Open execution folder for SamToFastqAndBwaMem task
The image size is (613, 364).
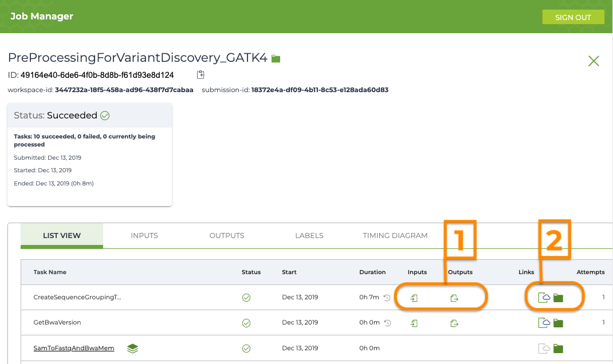558,349
